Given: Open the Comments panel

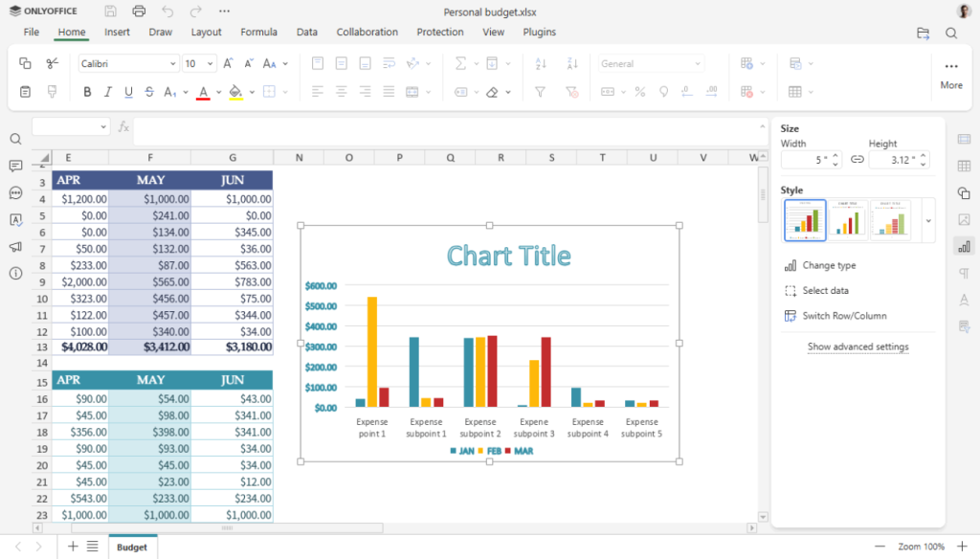Looking at the screenshot, I should [x=15, y=167].
